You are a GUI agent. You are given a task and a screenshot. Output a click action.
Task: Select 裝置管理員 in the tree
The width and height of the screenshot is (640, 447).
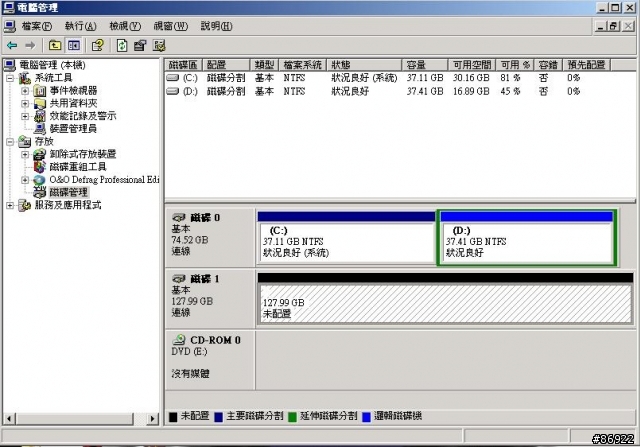click(73, 129)
